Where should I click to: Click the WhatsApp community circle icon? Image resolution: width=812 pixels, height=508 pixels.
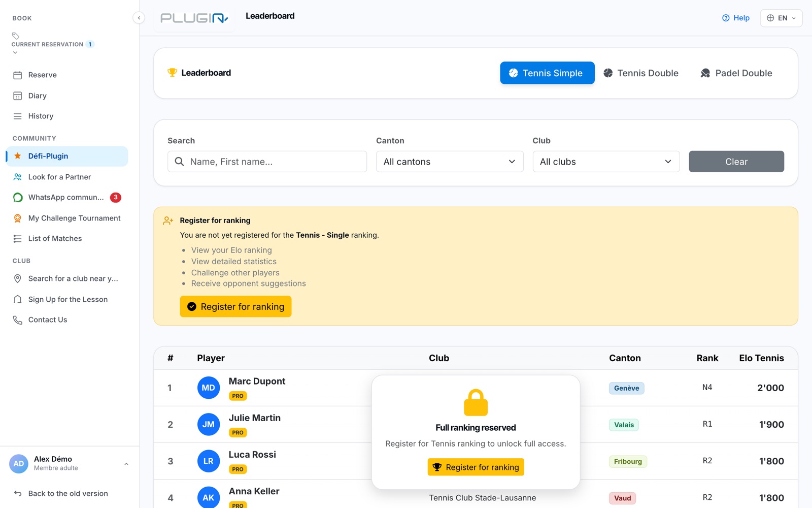click(x=18, y=198)
